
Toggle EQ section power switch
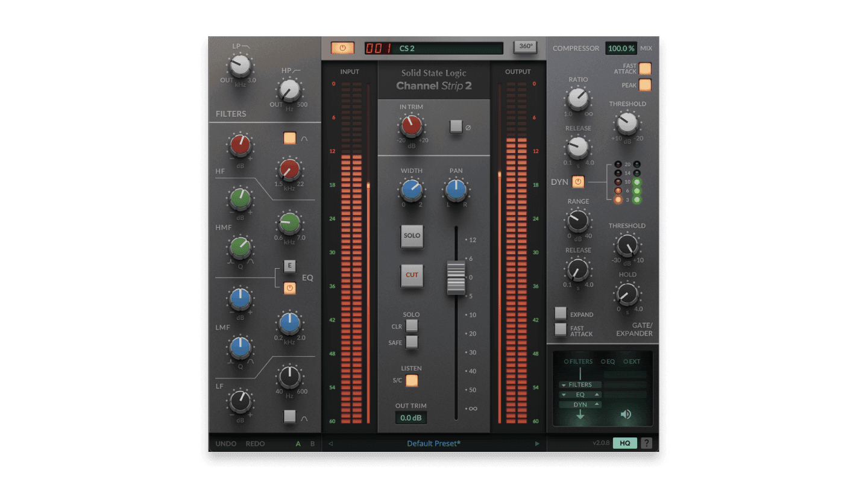290,289
